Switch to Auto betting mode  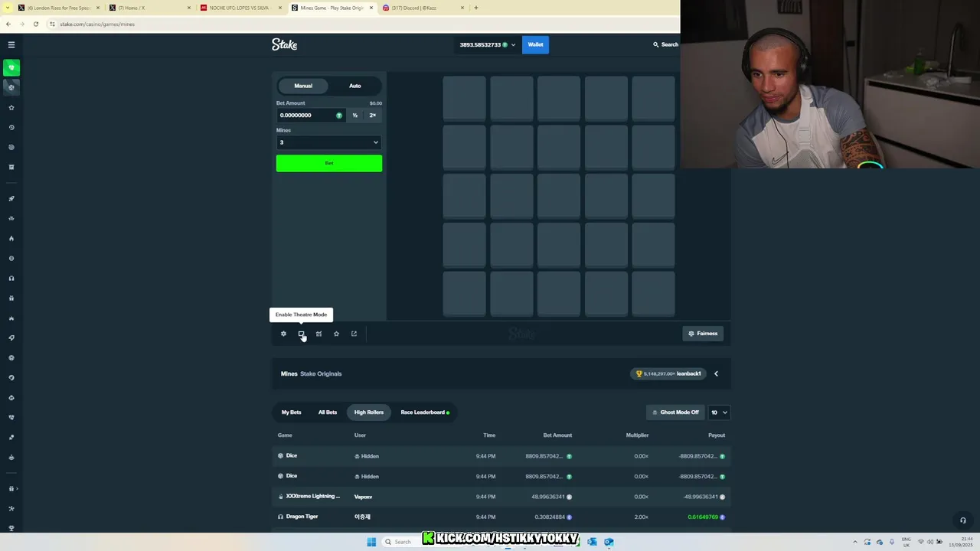[354, 86]
